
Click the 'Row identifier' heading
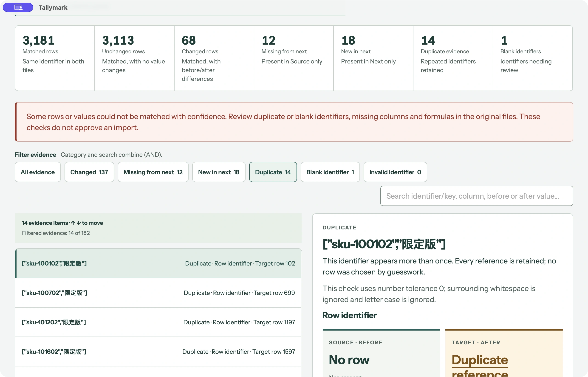tap(350, 315)
